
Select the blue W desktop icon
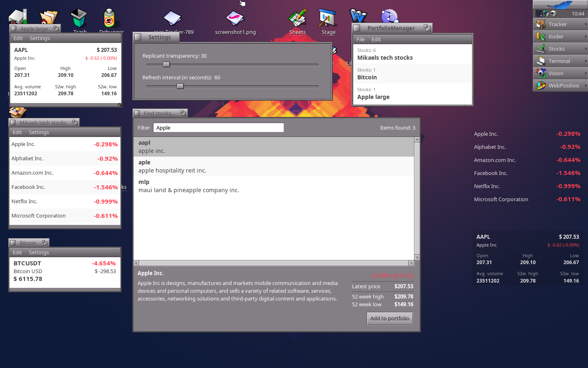[358, 16]
